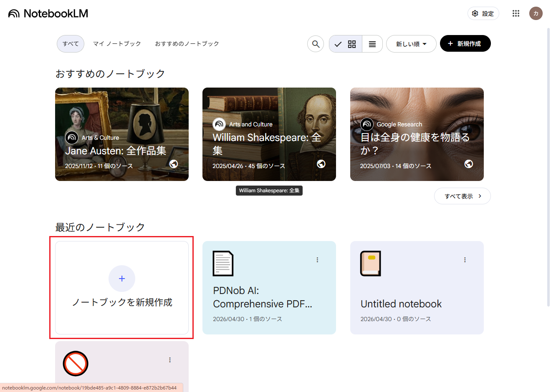Select the すべて filter tab

pos(71,44)
